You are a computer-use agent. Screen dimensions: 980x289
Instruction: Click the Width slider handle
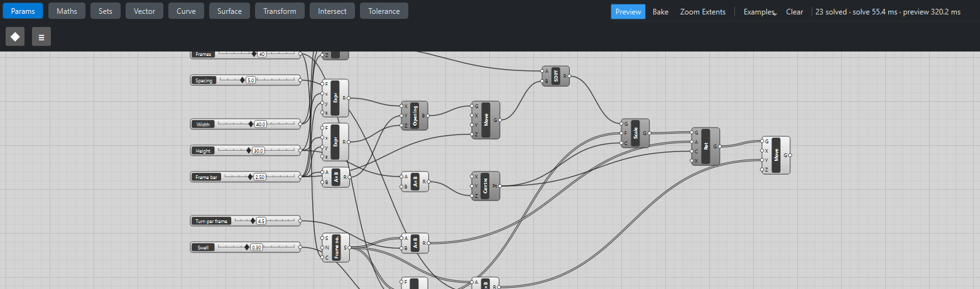point(251,124)
